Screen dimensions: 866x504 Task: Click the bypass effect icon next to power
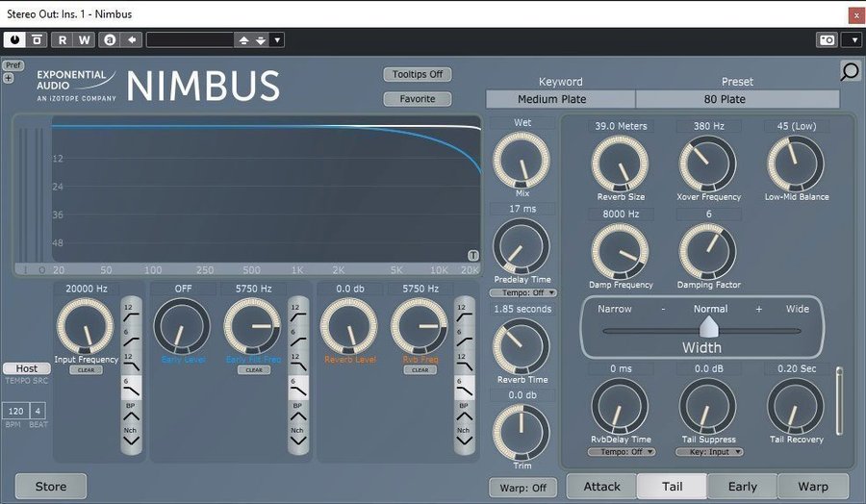[x=37, y=39]
